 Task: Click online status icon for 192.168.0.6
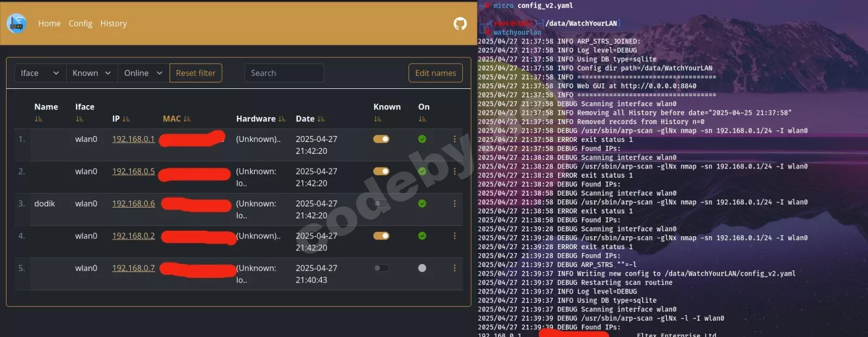(422, 204)
